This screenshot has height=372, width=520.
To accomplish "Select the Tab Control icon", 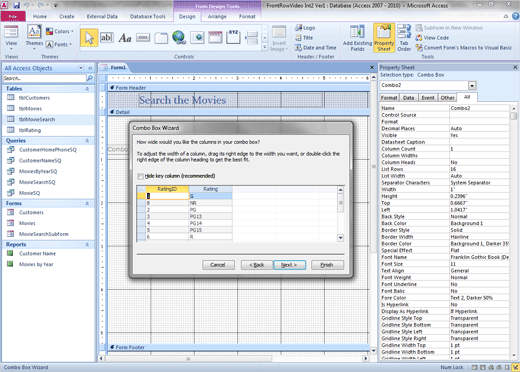I will point(161,38).
